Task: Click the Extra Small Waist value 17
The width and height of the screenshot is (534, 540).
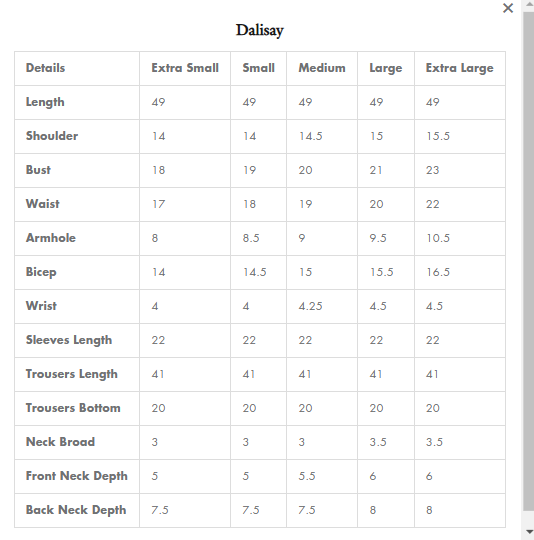Action: [158, 204]
